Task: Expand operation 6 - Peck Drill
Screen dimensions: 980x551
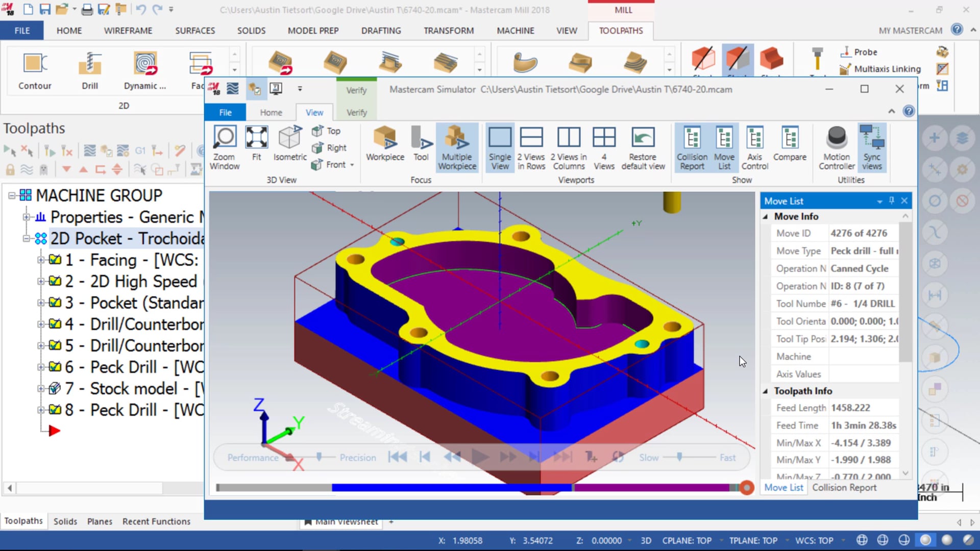Action: (x=41, y=367)
